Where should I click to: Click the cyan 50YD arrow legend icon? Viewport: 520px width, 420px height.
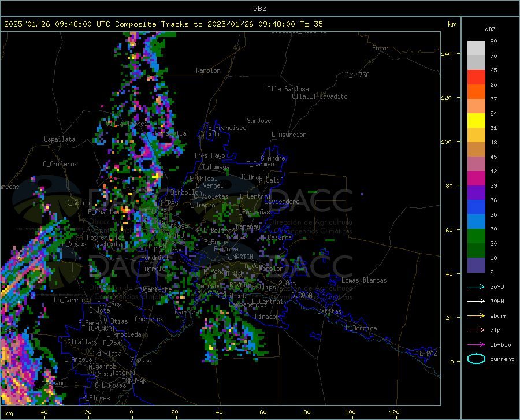click(x=476, y=287)
